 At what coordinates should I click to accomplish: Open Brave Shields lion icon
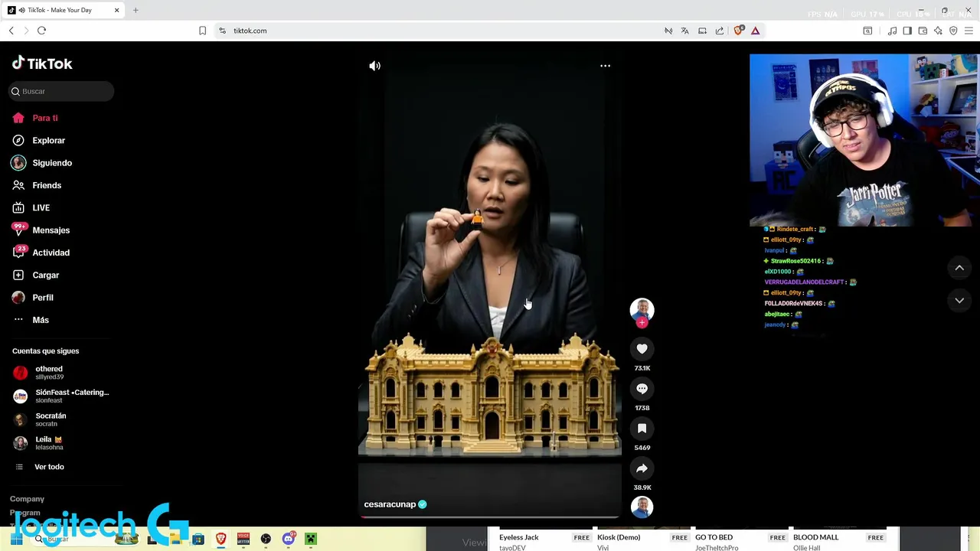pos(738,31)
